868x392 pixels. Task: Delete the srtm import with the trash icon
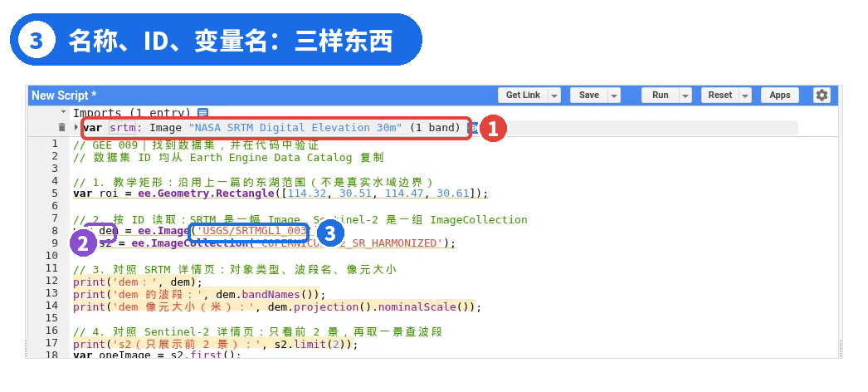pos(62,127)
